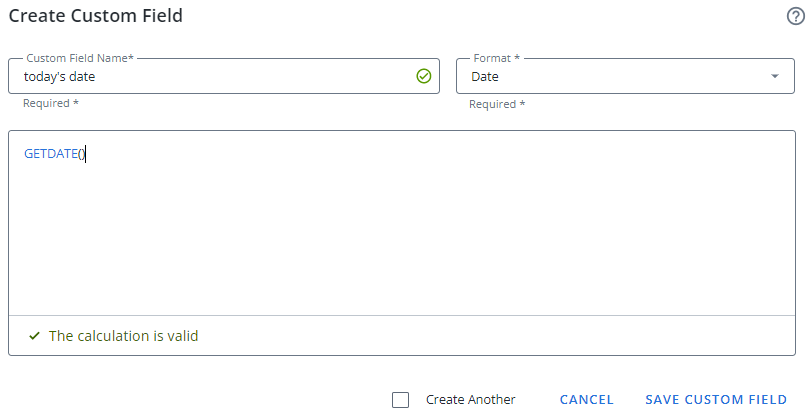Click the Create Custom Field dialog title

coord(96,16)
